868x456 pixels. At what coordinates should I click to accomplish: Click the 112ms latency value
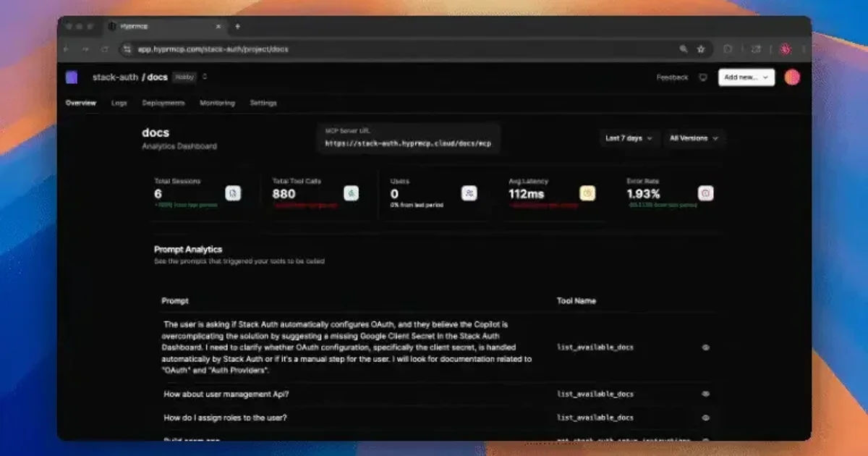click(527, 194)
